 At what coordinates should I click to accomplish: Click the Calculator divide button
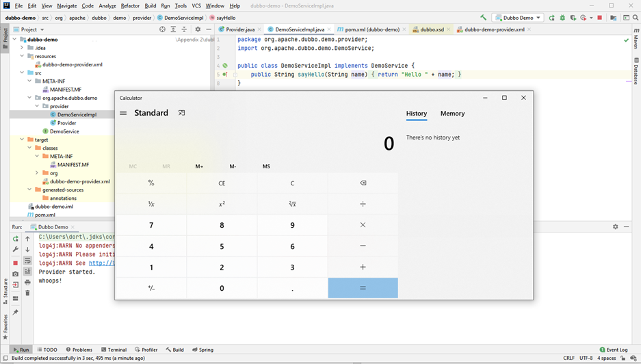(363, 204)
